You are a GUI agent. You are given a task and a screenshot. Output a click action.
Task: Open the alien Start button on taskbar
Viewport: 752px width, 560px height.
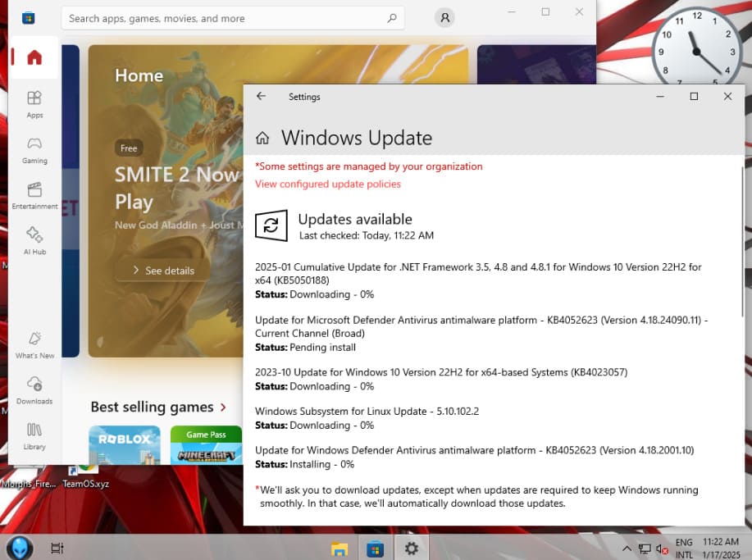[20, 548]
